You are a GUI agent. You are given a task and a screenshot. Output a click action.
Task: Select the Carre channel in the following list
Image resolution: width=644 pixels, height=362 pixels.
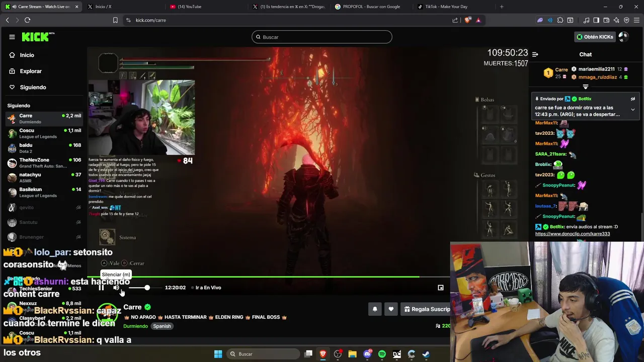(44, 119)
